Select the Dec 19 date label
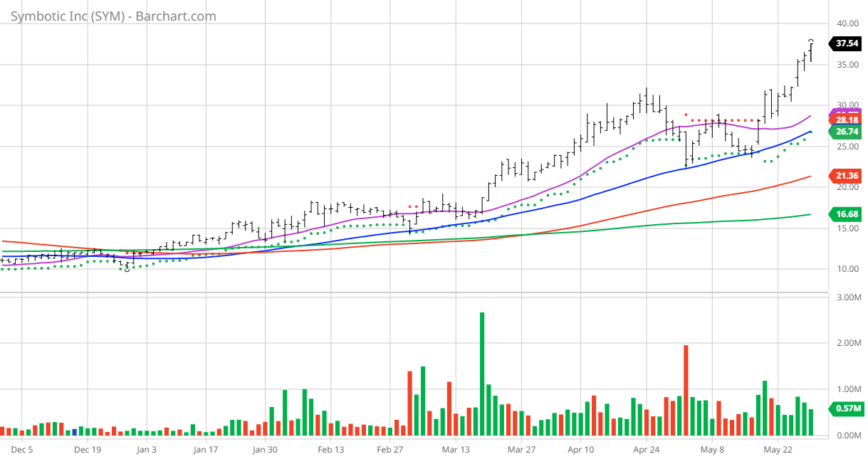The width and height of the screenshot is (868, 459). tap(88, 450)
